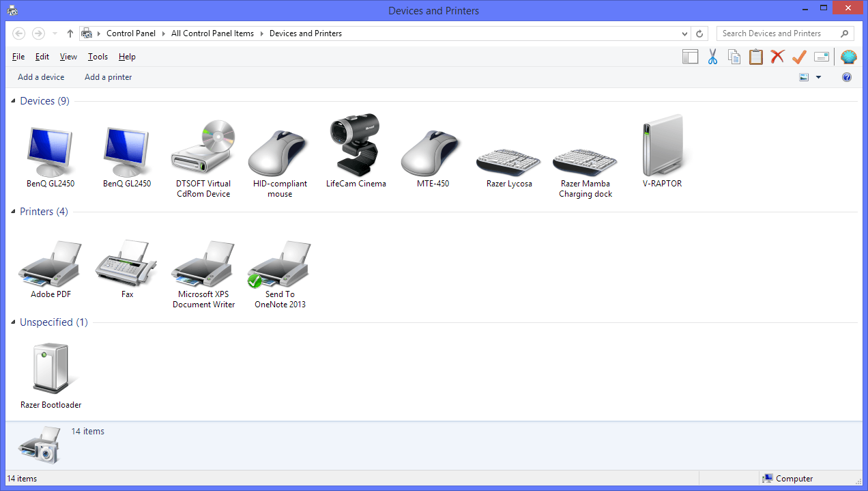
Task: Select the Microsoft XPS Document Writer
Action: point(203,275)
